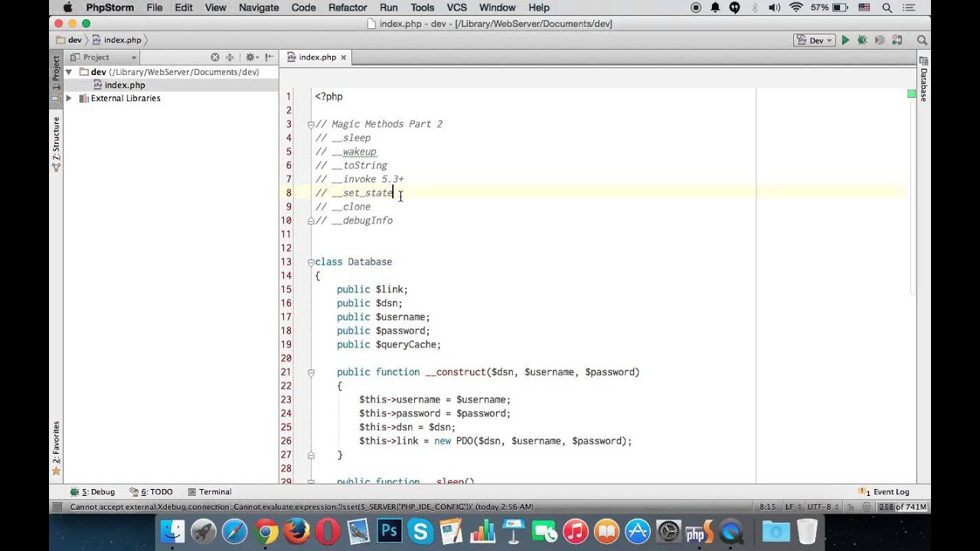
Task: Run with coverage icon in the toolbar
Action: [880, 41]
